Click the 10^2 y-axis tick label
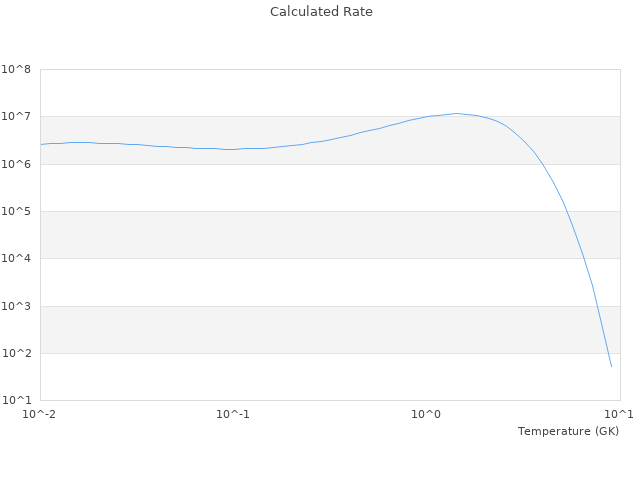640x480 pixels. [x=16, y=354]
